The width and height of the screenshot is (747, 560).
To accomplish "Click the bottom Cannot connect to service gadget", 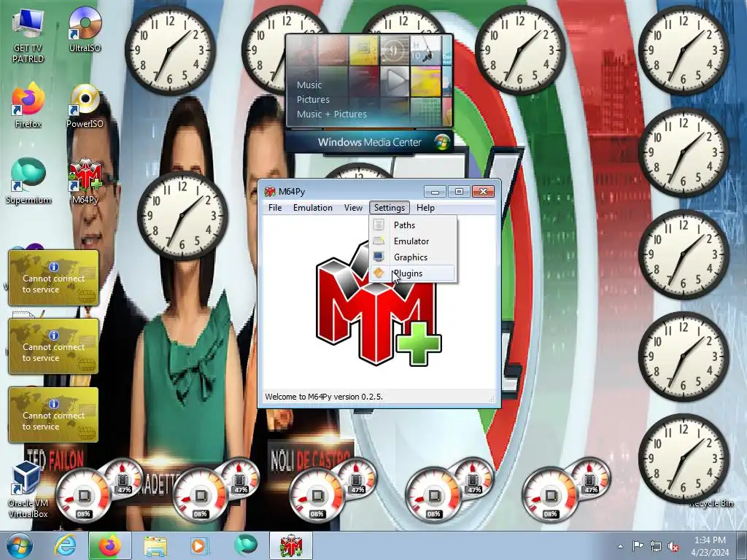I will (x=53, y=415).
